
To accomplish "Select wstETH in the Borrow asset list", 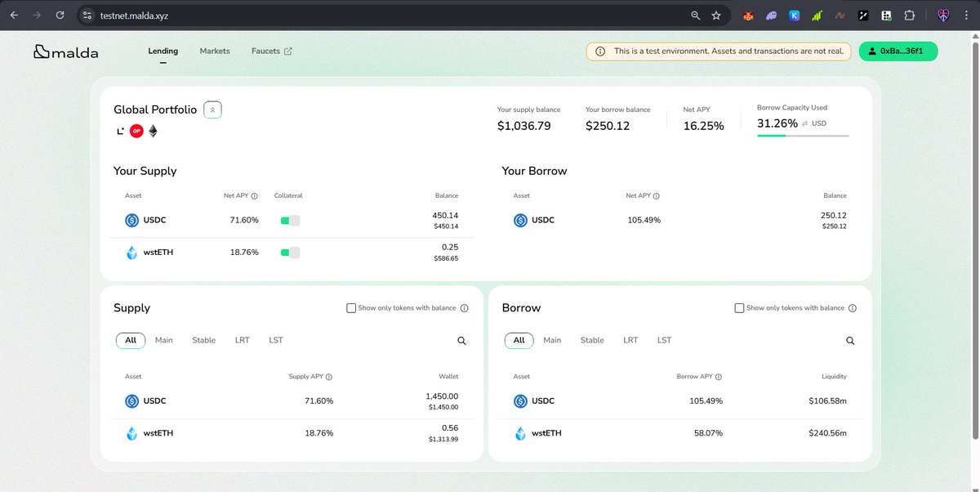I will coord(682,433).
